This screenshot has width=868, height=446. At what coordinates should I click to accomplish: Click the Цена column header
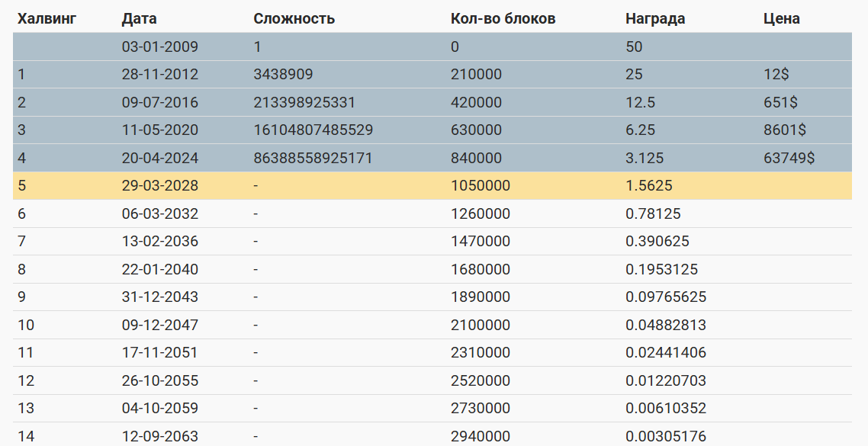781,18
